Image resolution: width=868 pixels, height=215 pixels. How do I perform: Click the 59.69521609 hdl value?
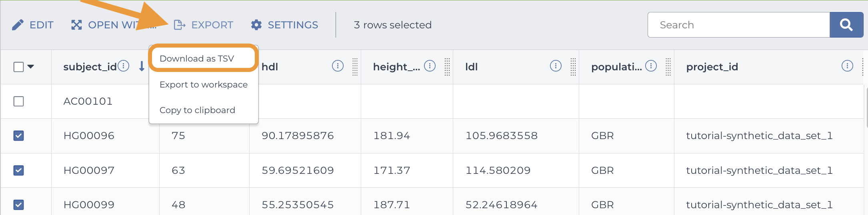298,170
